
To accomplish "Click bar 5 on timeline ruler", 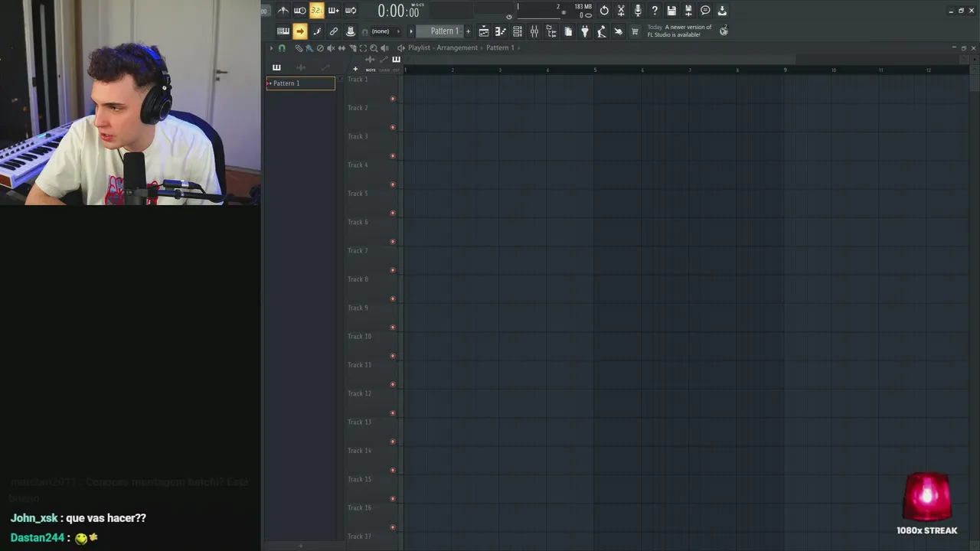I will coord(595,70).
